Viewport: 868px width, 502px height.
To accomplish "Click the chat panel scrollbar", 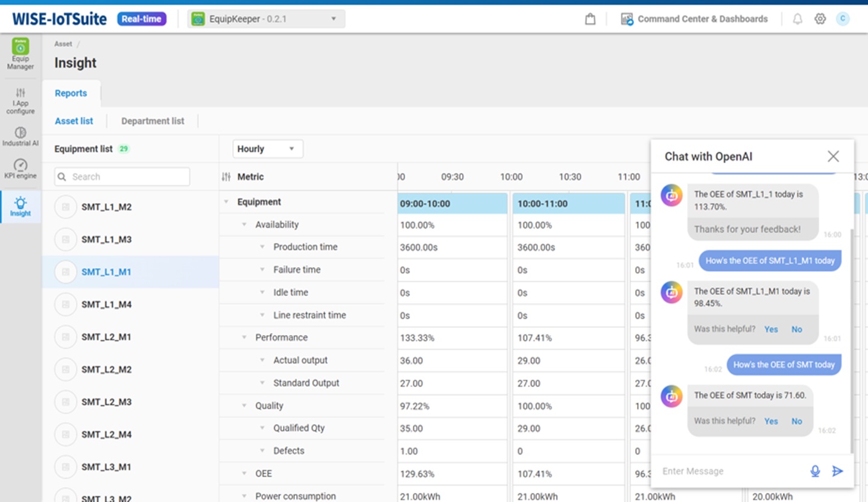I will (x=852, y=340).
